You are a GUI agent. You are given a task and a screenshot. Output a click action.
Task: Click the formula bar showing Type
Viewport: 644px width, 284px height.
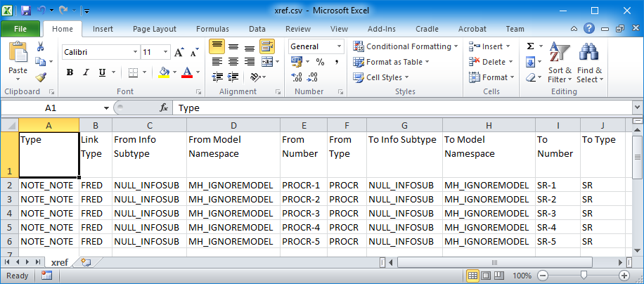[402, 108]
